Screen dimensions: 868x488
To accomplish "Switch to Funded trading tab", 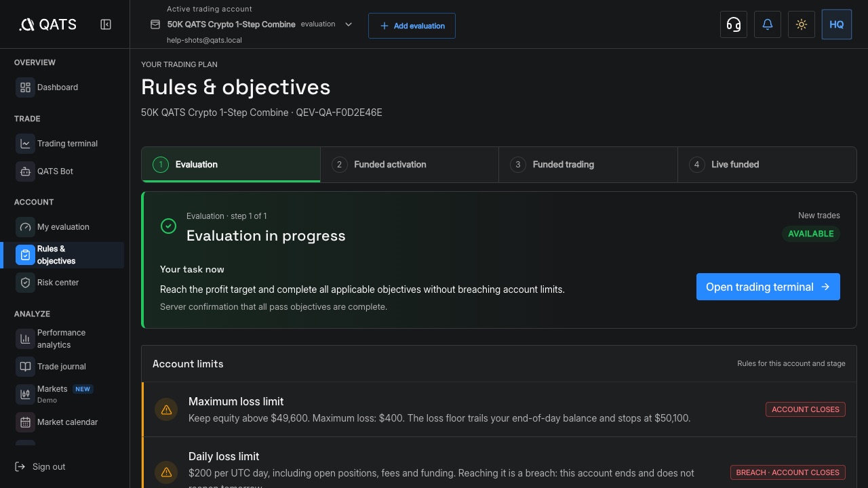I will tap(588, 165).
